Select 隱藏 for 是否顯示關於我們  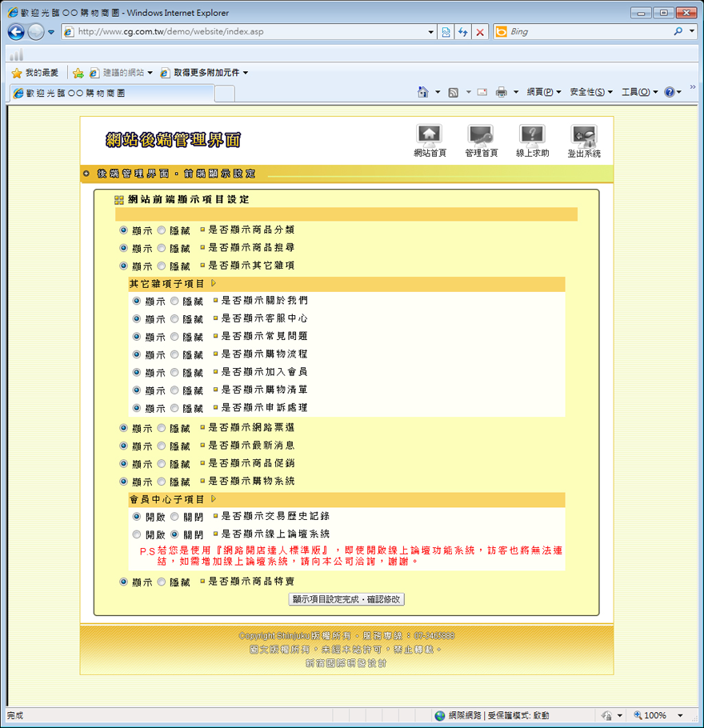[x=174, y=301]
